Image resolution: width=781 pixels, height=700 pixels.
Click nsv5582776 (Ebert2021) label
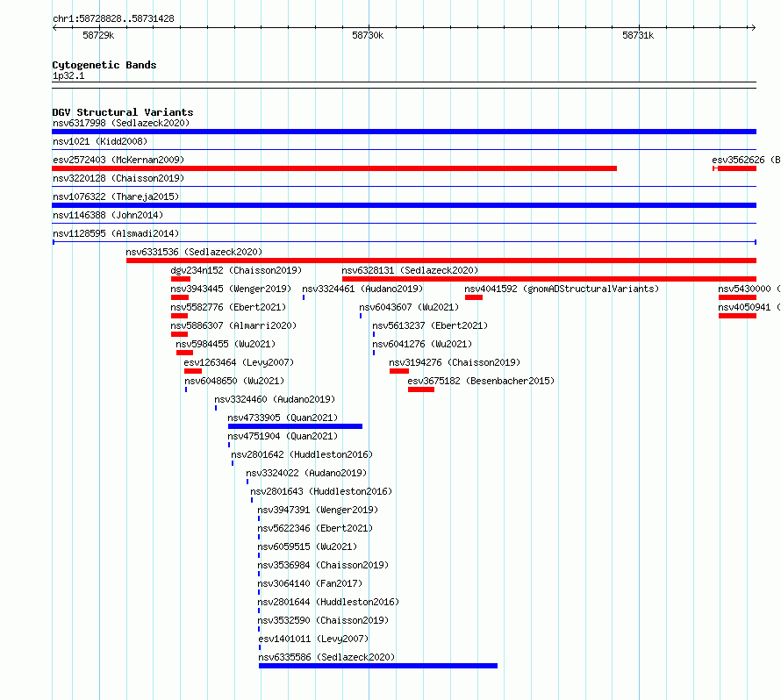228,307
